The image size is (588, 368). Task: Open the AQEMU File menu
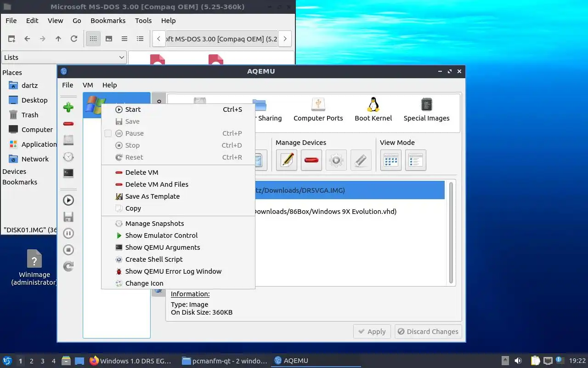[x=68, y=85]
